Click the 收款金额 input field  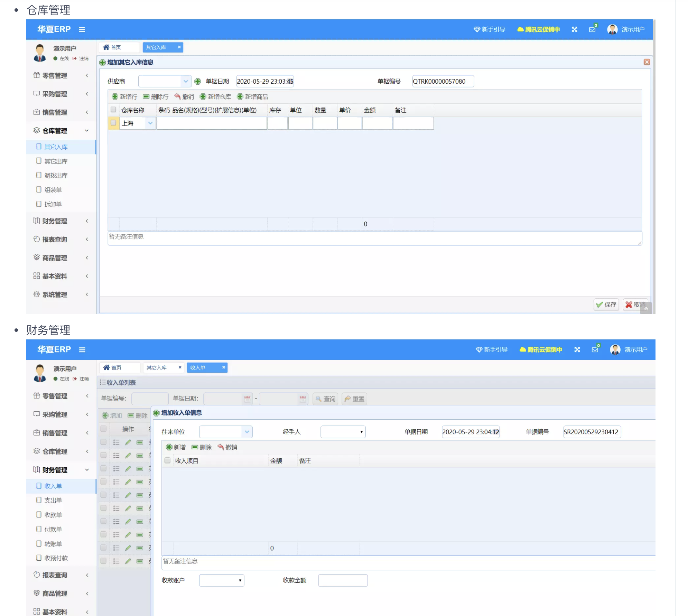(x=343, y=580)
